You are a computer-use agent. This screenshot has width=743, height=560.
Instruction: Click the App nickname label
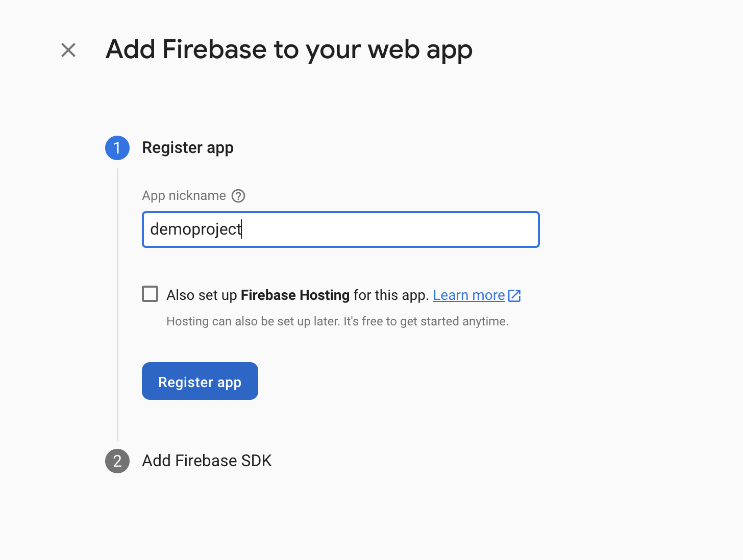(x=184, y=196)
